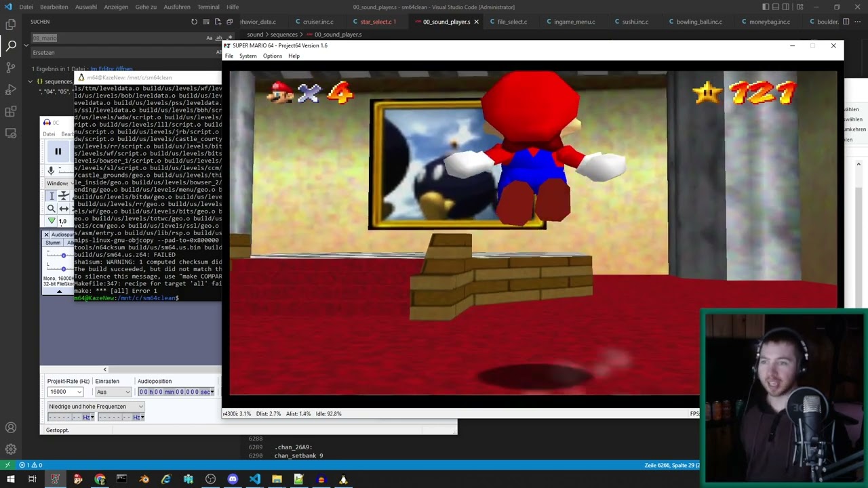Click the Bob-omb painting in game
This screenshot has height=488, width=868.
click(457, 165)
